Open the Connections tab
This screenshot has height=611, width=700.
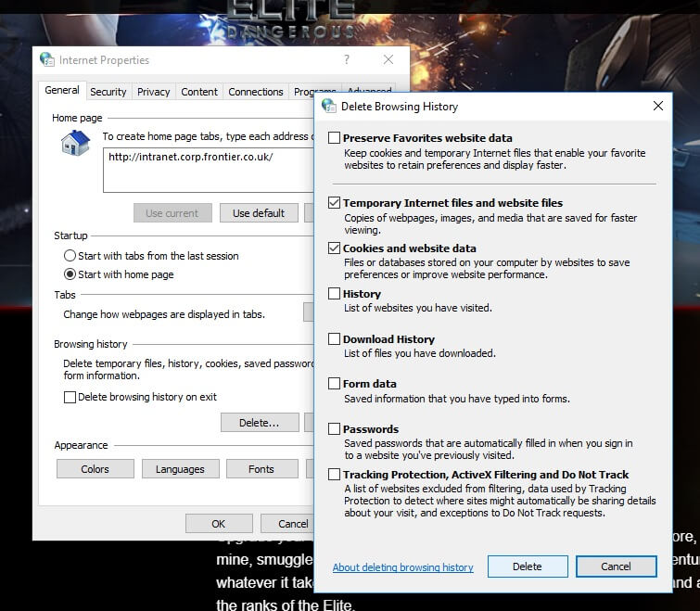[x=256, y=92]
